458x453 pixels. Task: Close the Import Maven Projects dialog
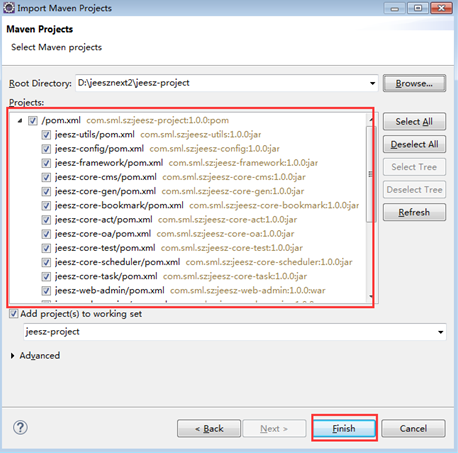[x=441, y=8]
